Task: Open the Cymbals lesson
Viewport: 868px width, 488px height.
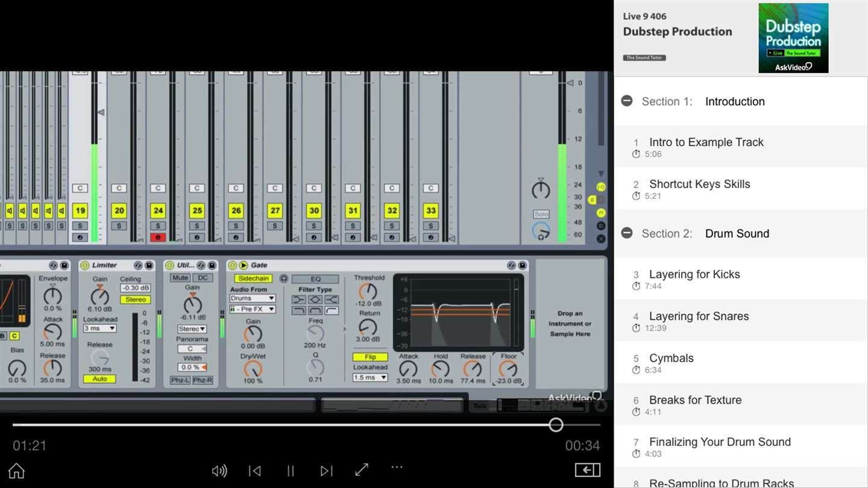Action: pyautogui.click(x=741, y=363)
